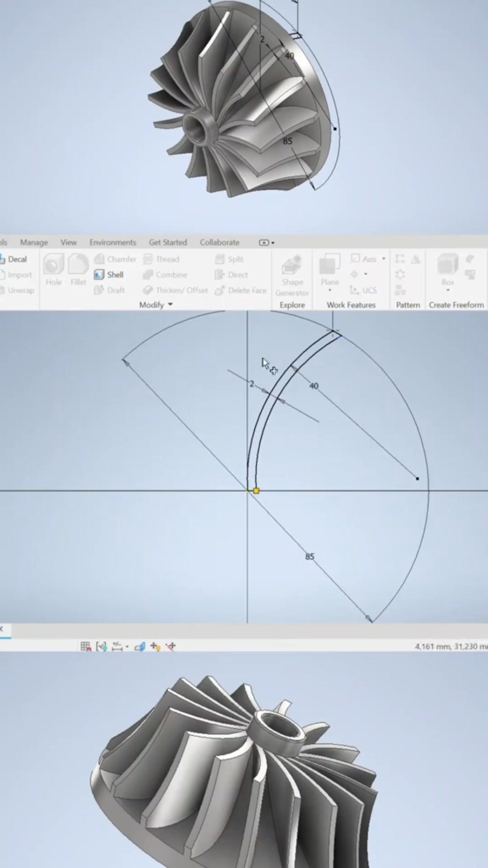The height and width of the screenshot is (868, 488).
Task: Select the Decal tool
Action: pos(14,259)
